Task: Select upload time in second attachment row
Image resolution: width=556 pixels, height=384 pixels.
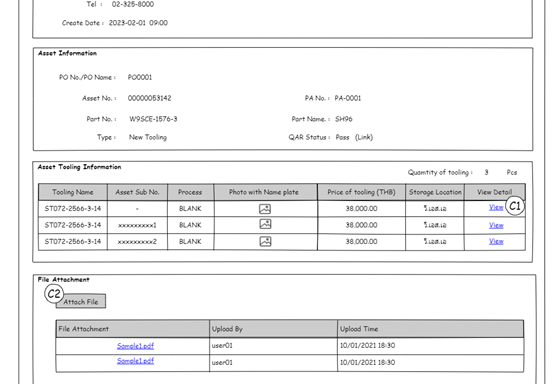Action: tap(367, 362)
